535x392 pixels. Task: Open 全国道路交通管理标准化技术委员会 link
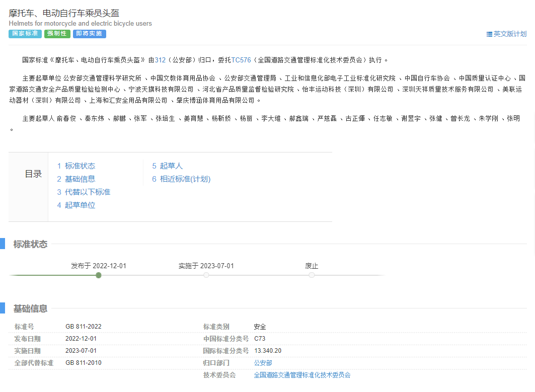pyautogui.click(x=302, y=375)
